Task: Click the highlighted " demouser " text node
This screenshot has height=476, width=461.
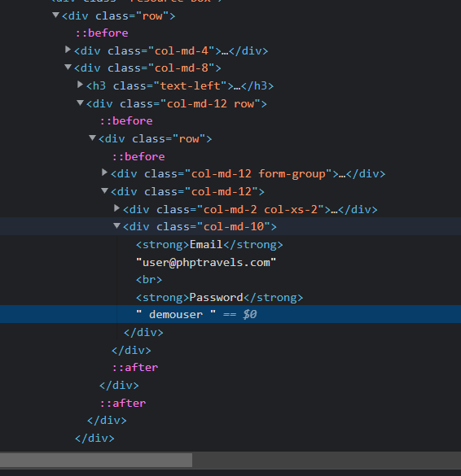Action: [x=176, y=314]
